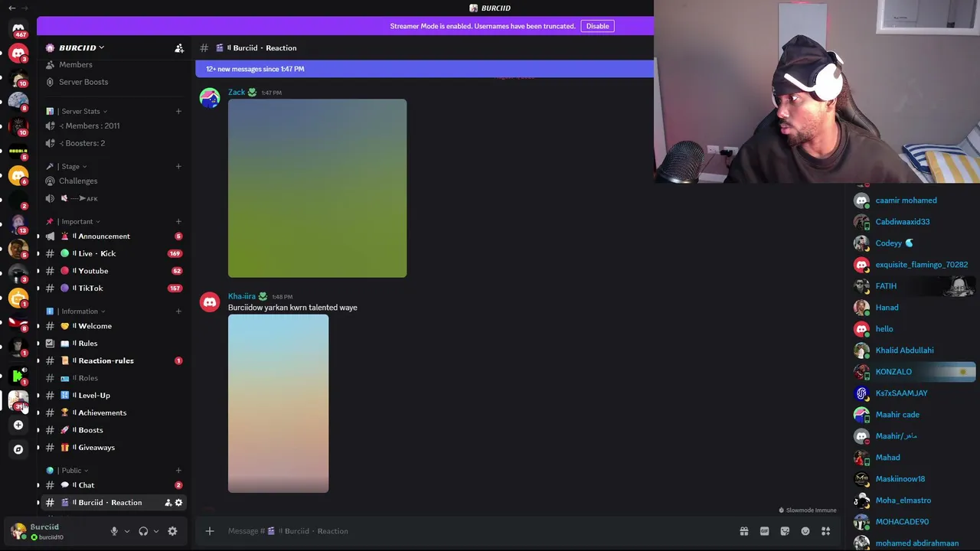This screenshot has height=551, width=980.
Task: Open the Reaction-rules channel
Action: [113, 360]
